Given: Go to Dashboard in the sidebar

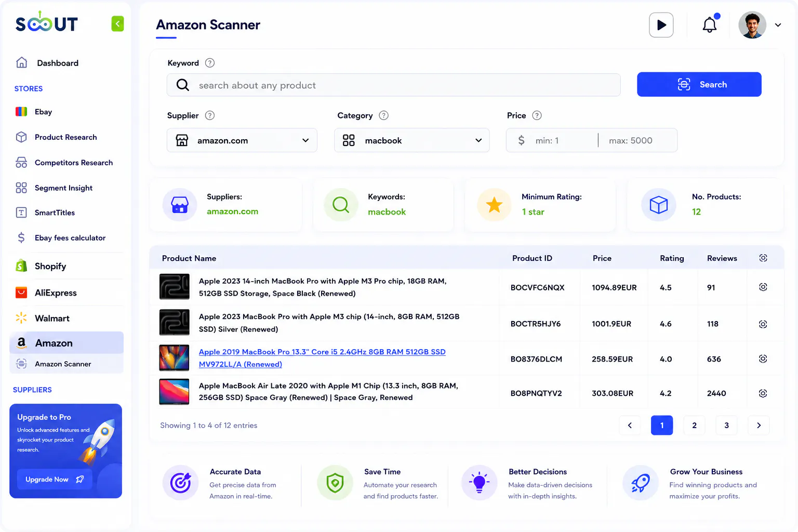Looking at the screenshot, I should pyautogui.click(x=47, y=63).
